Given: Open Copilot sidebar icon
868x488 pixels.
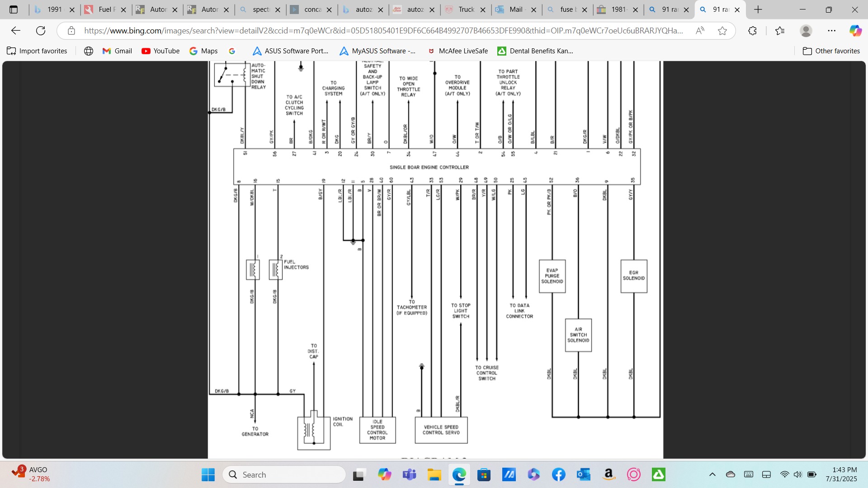Looking at the screenshot, I should point(855,31).
